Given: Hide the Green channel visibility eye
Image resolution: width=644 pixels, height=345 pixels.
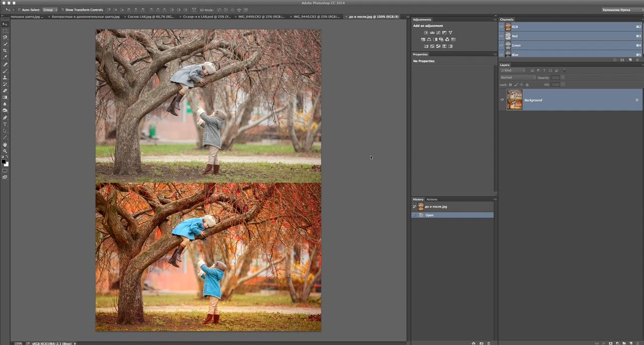Looking at the screenshot, I should pos(502,45).
